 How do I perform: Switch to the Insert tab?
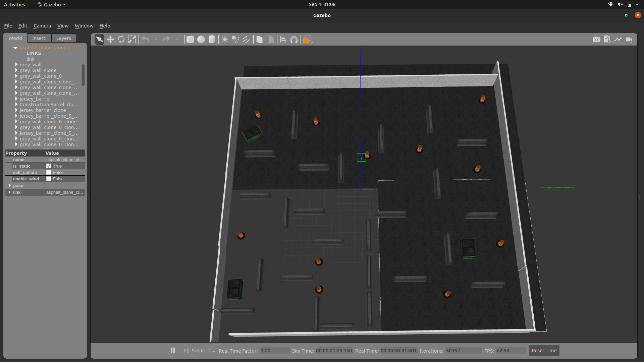coord(39,38)
